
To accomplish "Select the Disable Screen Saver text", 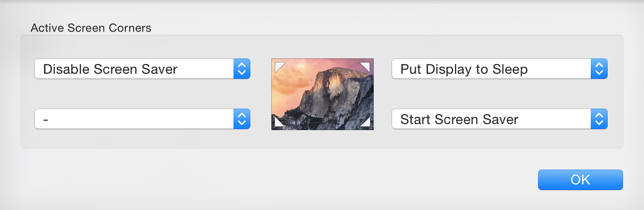I will point(110,69).
